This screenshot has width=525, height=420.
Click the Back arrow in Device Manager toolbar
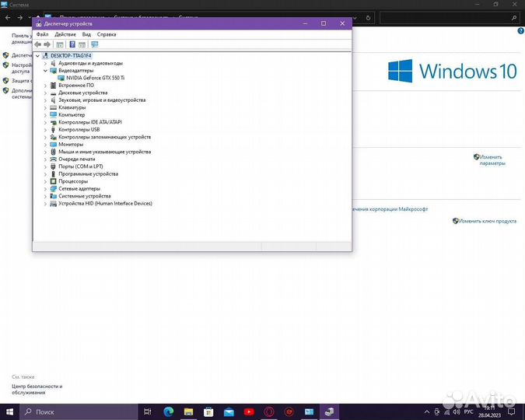pos(38,44)
